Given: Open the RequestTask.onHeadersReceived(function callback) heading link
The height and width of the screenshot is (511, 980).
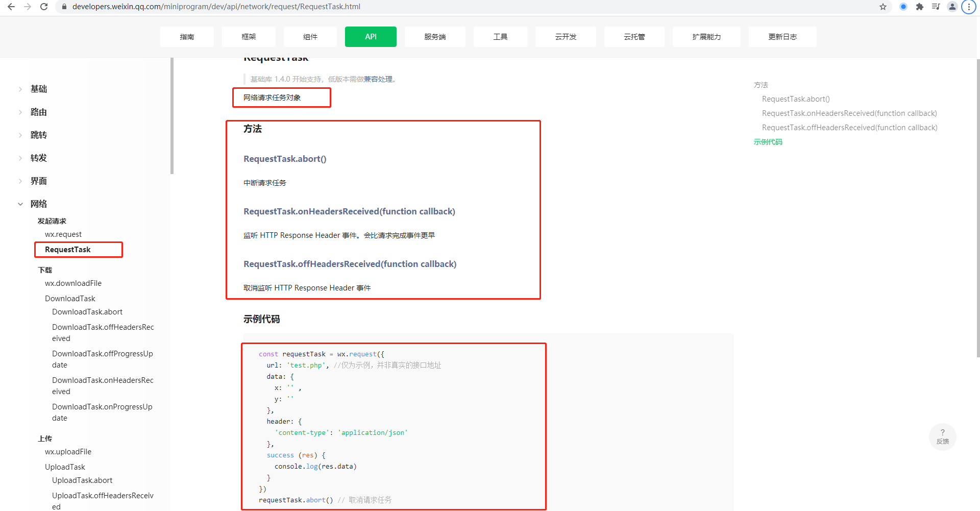Looking at the screenshot, I should point(349,211).
